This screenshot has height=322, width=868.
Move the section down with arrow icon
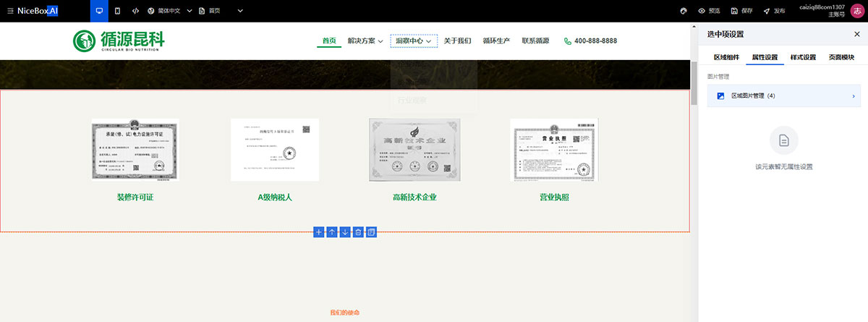[x=345, y=232]
